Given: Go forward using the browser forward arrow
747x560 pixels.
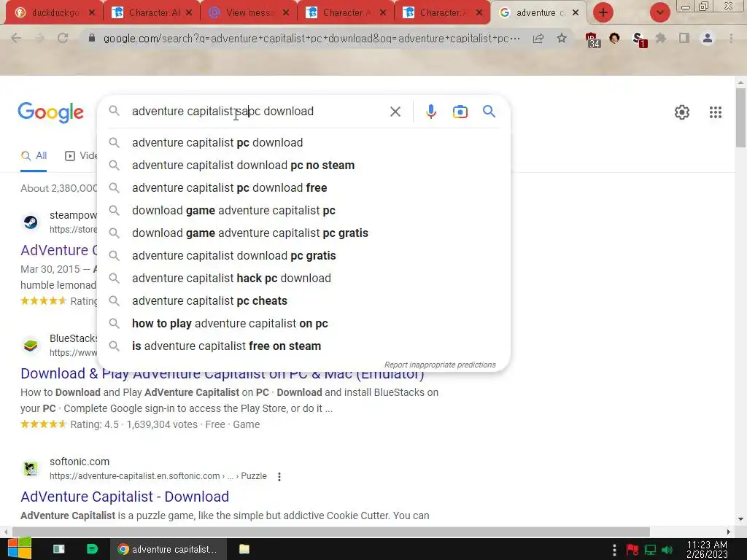Looking at the screenshot, I should point(39,38).
